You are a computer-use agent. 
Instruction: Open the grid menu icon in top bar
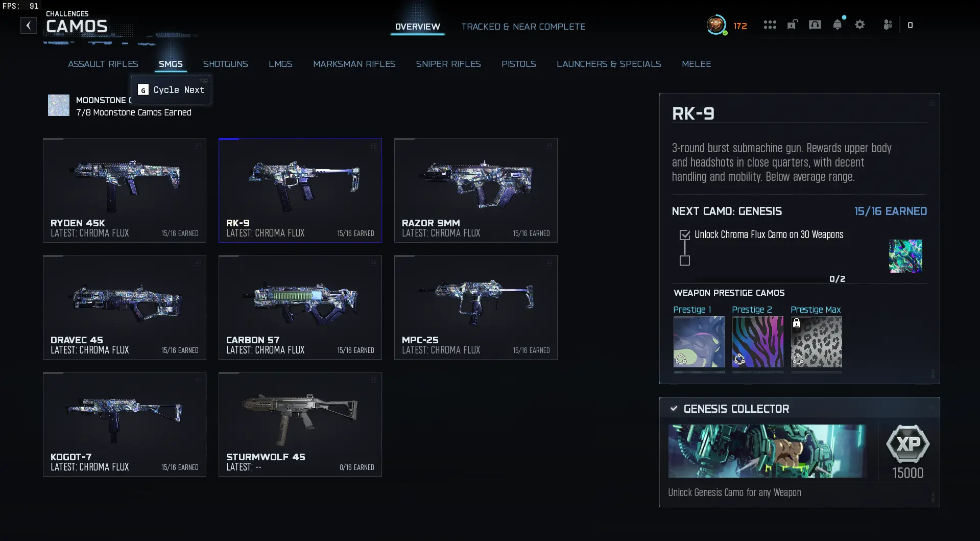click(770, 25)
